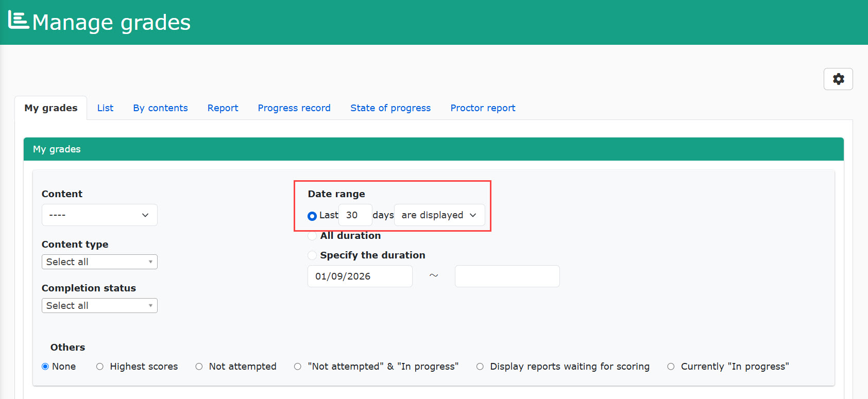Open the Content dropdown
868x399 pixels.
coord(99,215)
